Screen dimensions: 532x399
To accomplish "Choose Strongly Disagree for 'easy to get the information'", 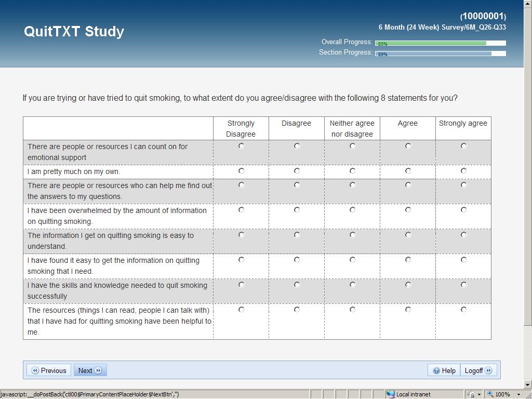I will [x=241, y=260].
